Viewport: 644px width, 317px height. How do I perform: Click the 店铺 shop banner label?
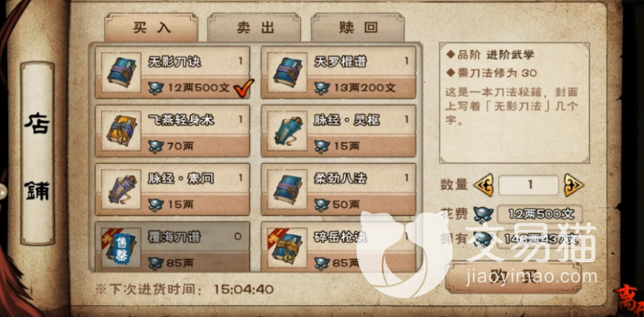38,154
